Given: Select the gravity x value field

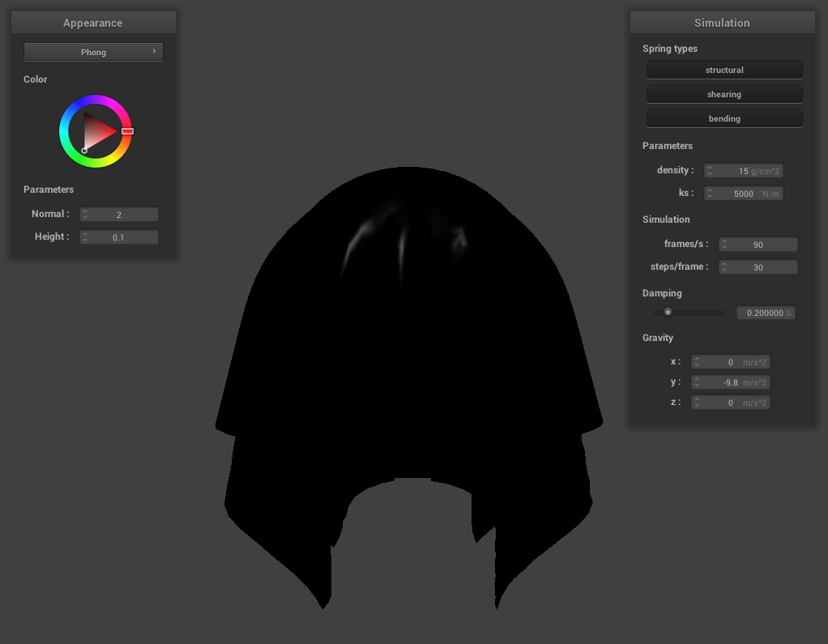Looking at the screenshot, I should point(731,361).
